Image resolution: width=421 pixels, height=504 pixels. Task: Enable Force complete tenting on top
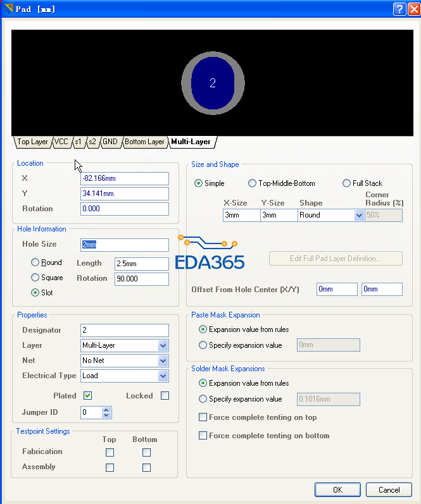(x=203, y=417)
